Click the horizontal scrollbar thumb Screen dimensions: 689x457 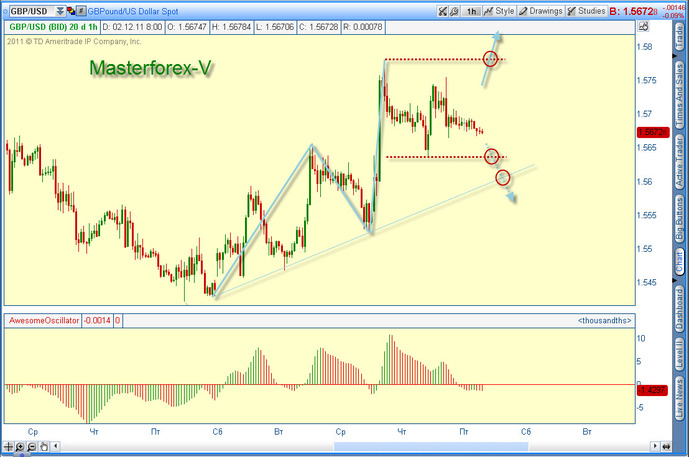(x=431, y=447)
